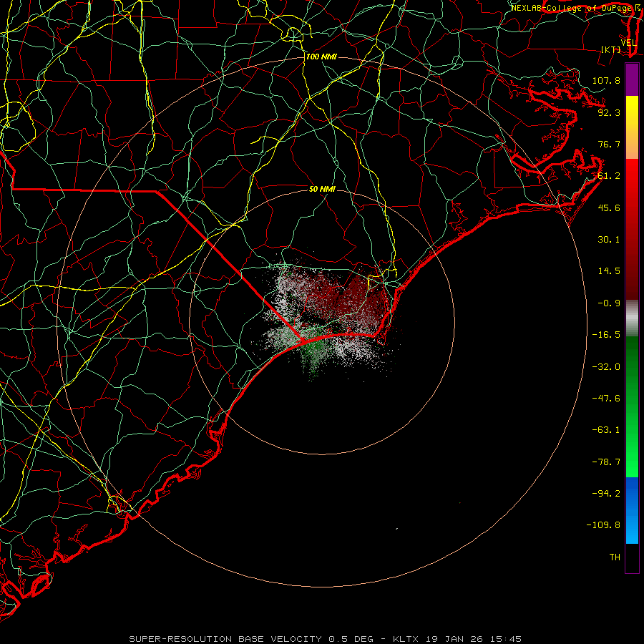644x644 pixels.
Task: Select the -47.6 velocity scale value
Action: [x=606, y=399]
